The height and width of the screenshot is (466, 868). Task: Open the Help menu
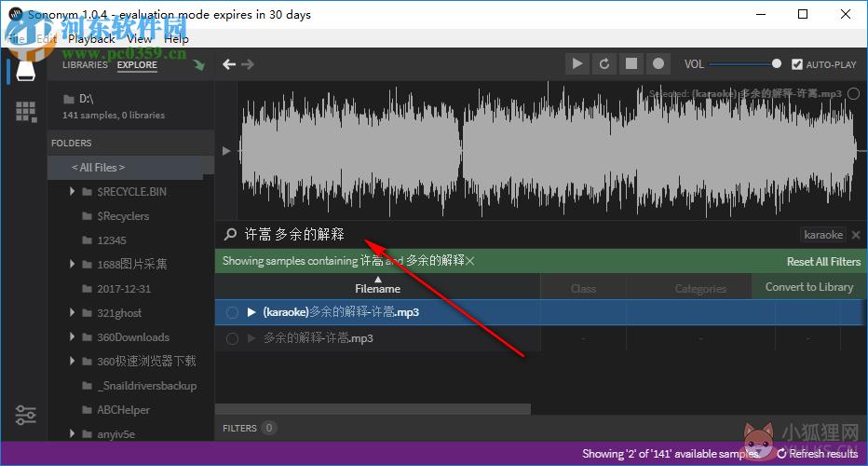[x=176, y=39]
